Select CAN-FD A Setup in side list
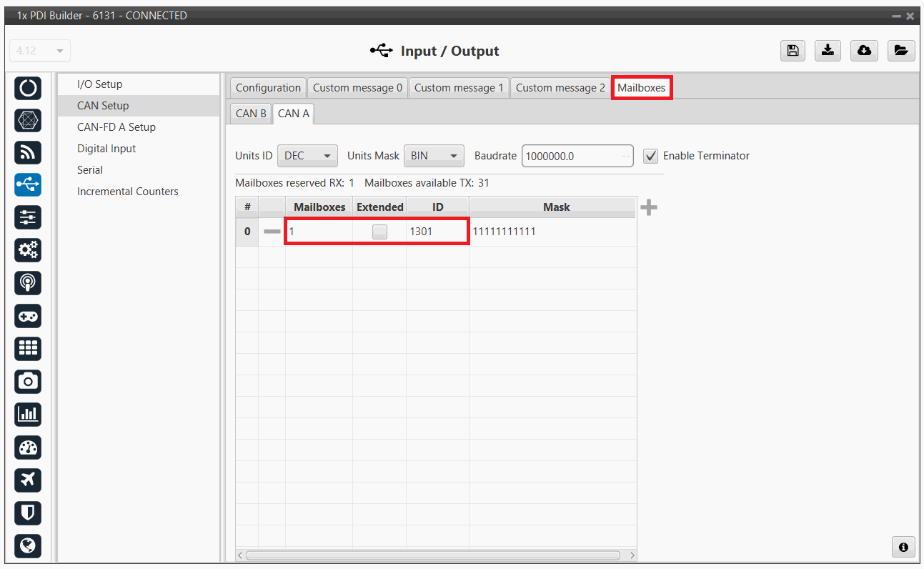 point(116,127)
